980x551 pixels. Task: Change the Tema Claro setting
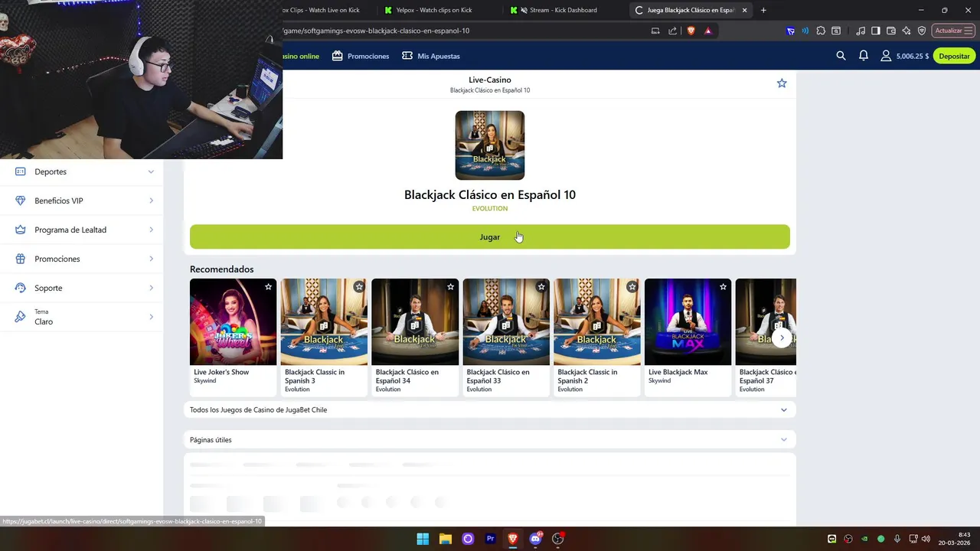coord(82,317)
